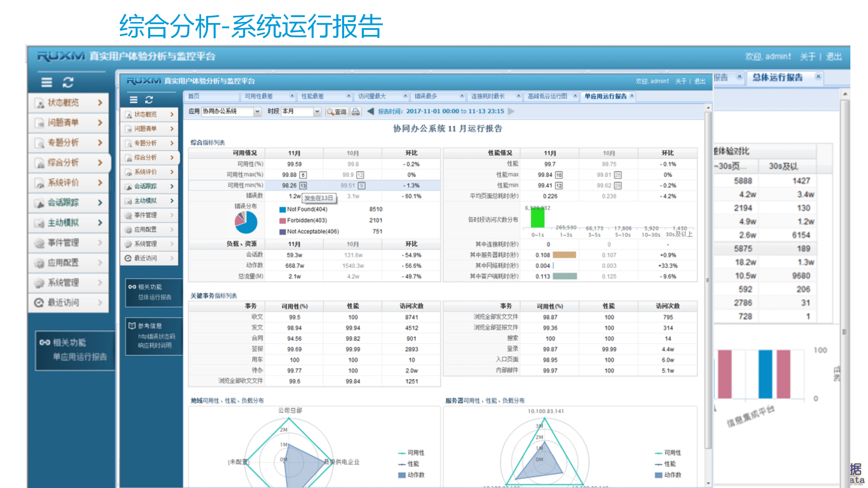Click the server time 0.108 orange bar

564,255
